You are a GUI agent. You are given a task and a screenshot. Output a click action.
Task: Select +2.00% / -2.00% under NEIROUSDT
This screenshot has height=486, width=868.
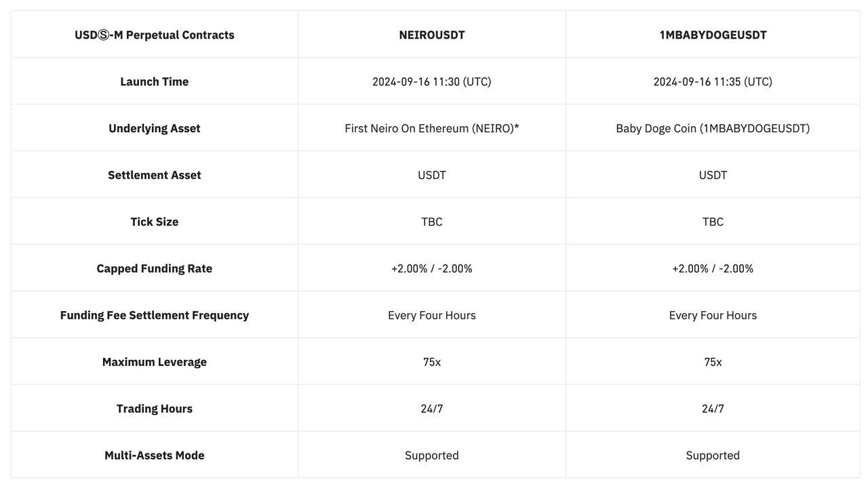pyautogui.click(x=432, y=268)
